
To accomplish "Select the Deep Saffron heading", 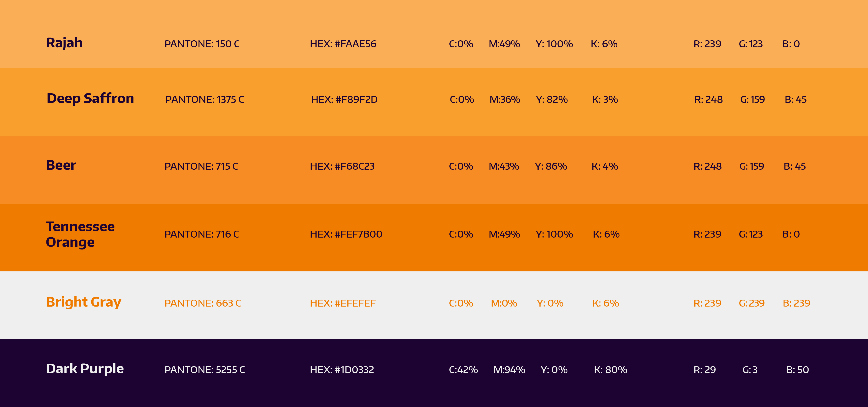I will (90, 98).
